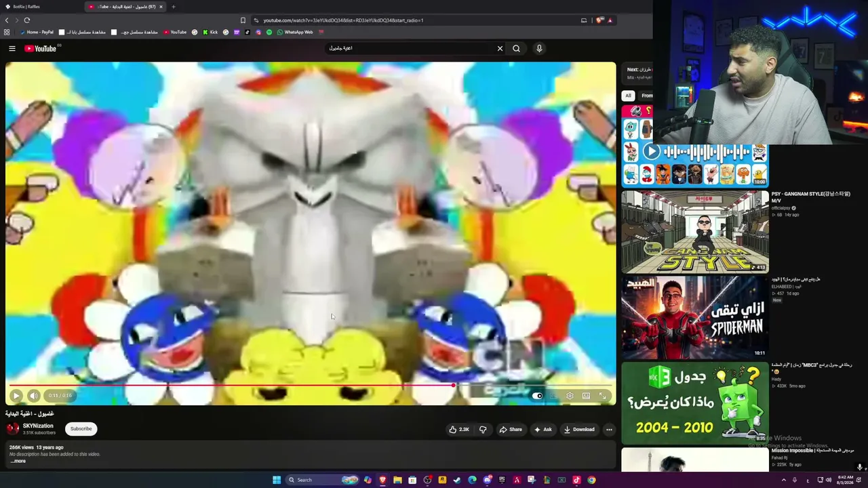Focus the YouTube search field
This screenshot has height=488, width=868.
coord(410,48)
